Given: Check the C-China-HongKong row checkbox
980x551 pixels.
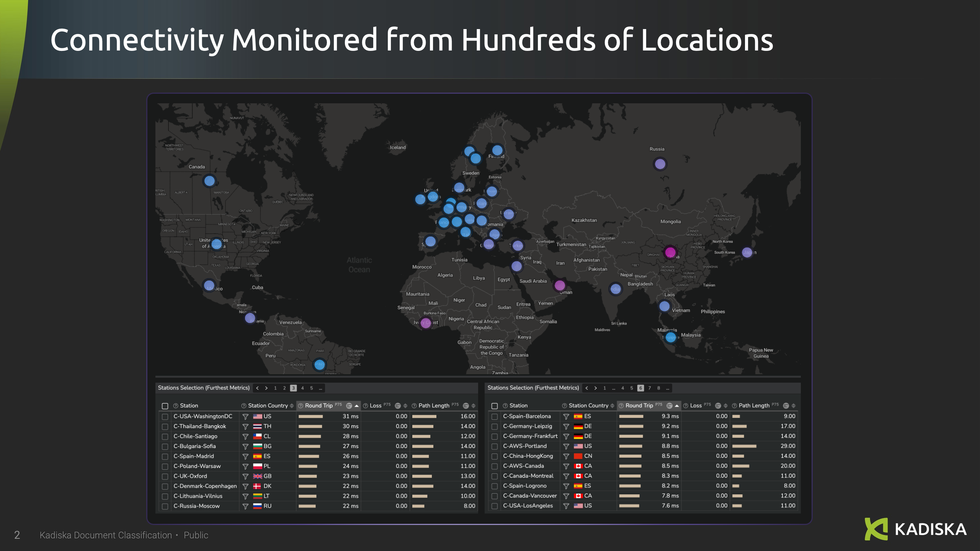Looking at the screenshot, I should coord(494,456).
